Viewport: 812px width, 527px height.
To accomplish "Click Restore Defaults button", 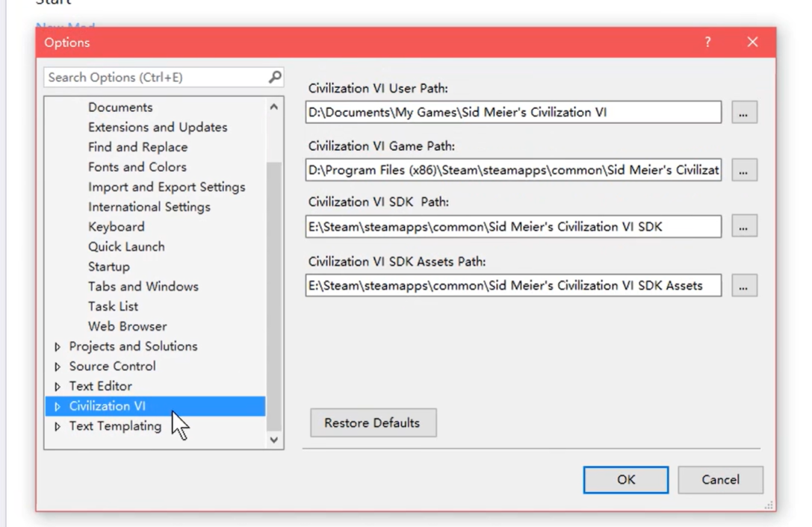I will 374,423.
